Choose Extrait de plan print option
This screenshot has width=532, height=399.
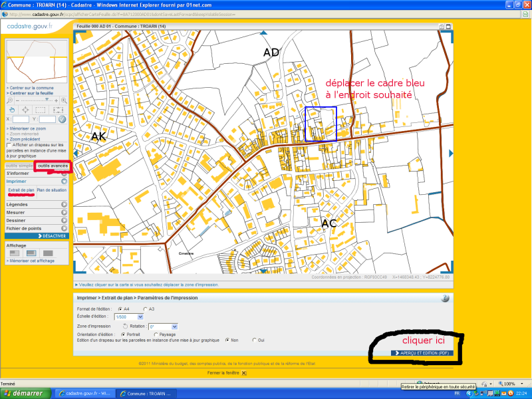tap(21, 190)
